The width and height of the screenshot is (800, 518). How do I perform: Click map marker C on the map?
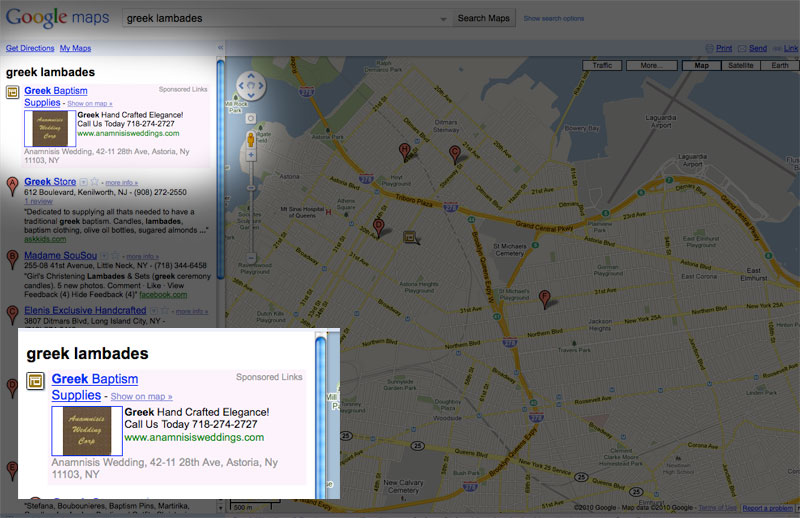point(454,154)
